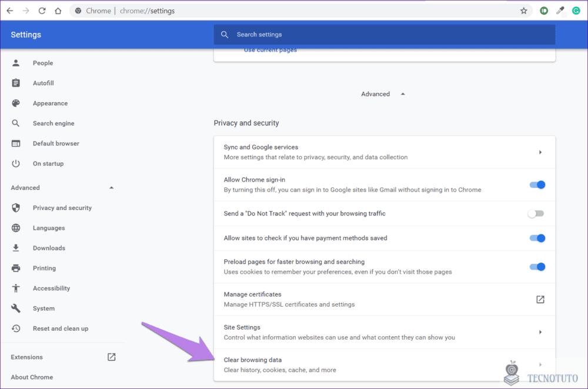Viewport: 588px width, 389px height.
Task: Click the Extensions external link icon
Action: point(111,357)
